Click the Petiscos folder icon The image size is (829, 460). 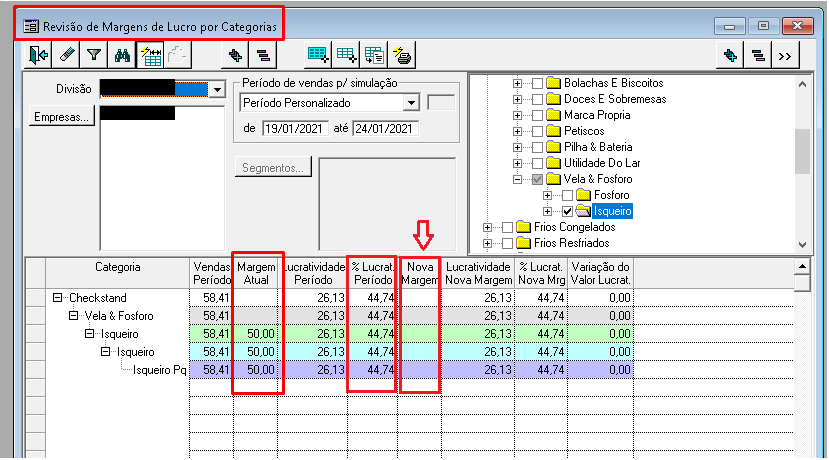[x=554, y=131]
